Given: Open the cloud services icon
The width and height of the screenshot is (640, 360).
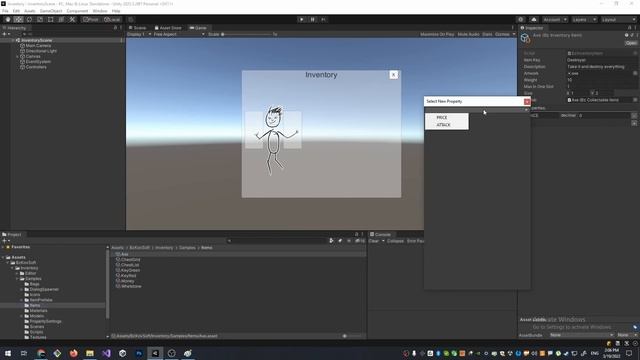Looking at the screenshot, I should pyautogui.click(x=533, y=19).
